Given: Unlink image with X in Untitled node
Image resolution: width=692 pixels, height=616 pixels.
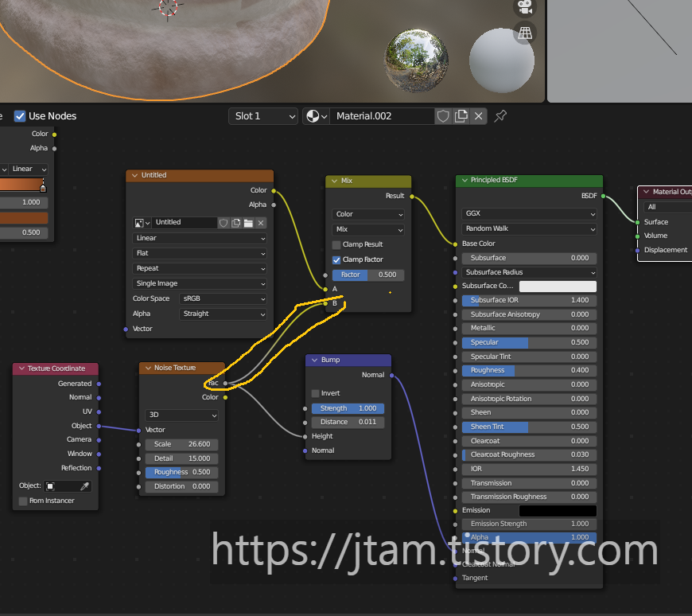Looking at the screenshot, I should click(261, 223).
